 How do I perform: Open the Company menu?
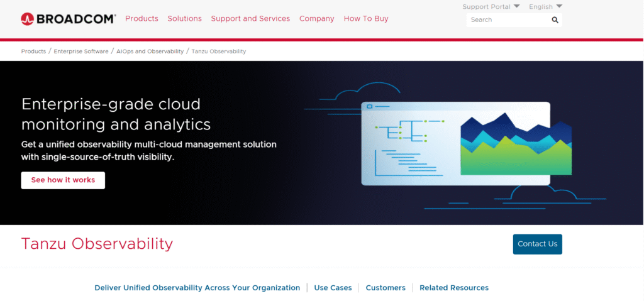[316, 19]
